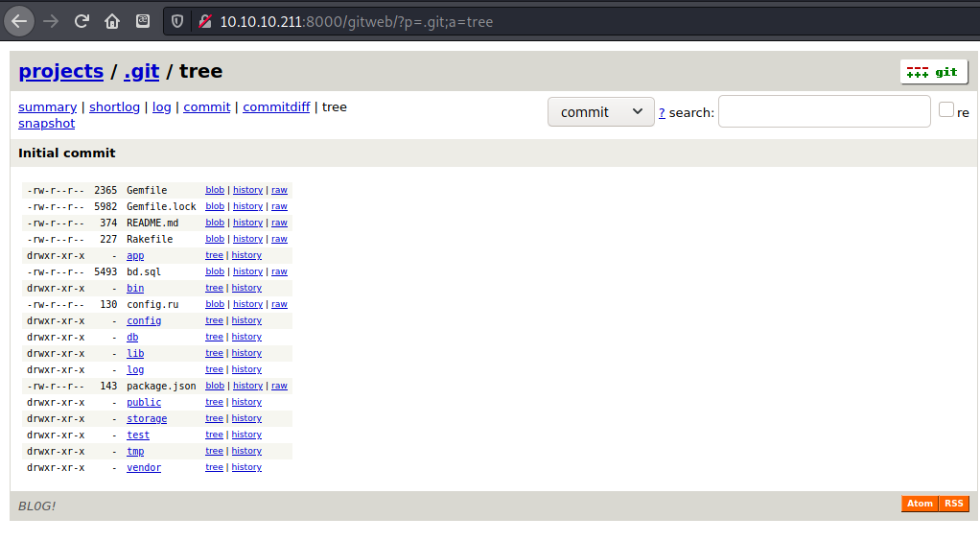980x541 pixels.
Task: Open the snapshot navigation link
Action: point(46,123)
